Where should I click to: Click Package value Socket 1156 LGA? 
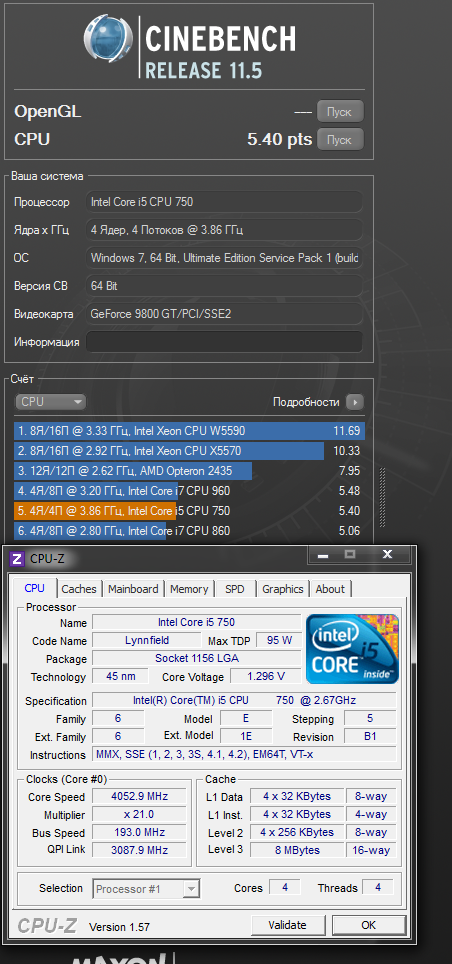pyautogui.click(x=197, y=658)
